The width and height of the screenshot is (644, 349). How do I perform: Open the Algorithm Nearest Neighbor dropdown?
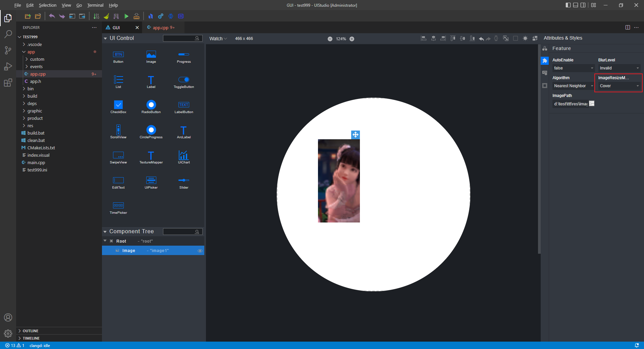pyautogui.click(x=573, y=86)
